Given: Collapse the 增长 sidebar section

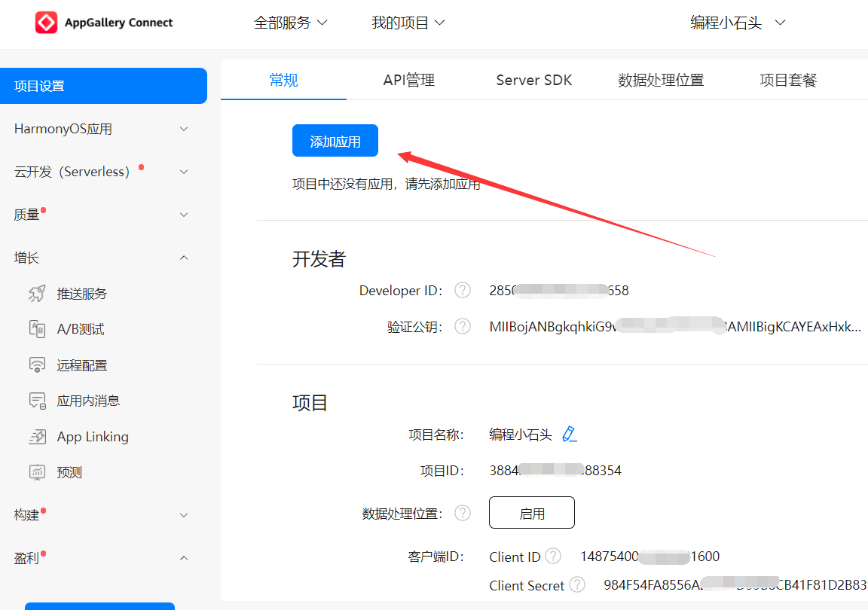Looking at the screenshot, I should point(103,258).
